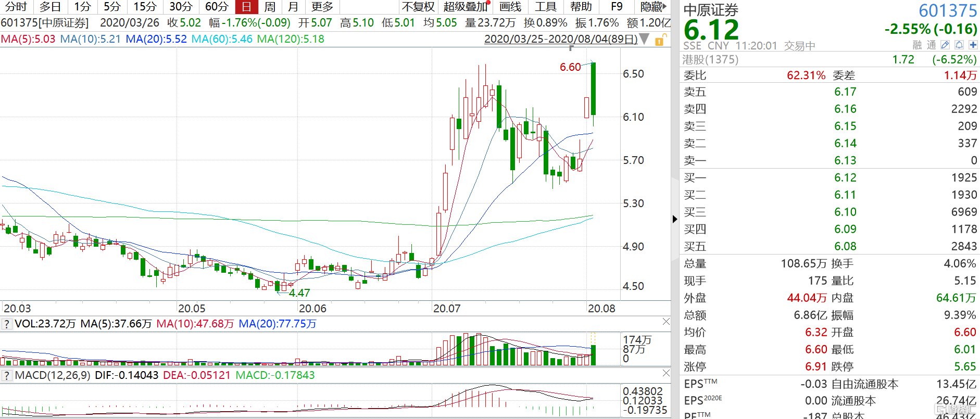Image resolution: width=980 pixels, height=419 pixels.
Task: Click 卖二 ask price 6.14
Action: [x=845, y=143]
